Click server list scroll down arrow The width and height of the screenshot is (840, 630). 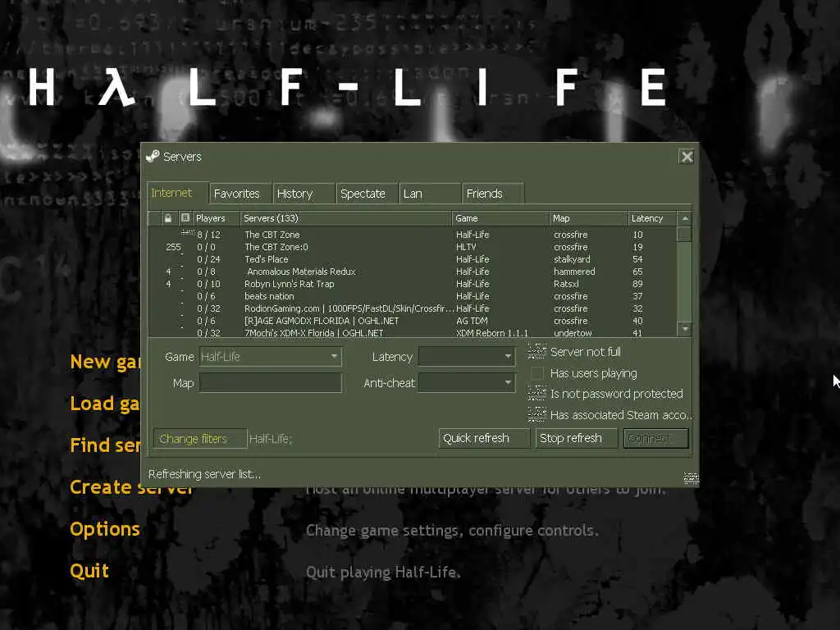685,328
